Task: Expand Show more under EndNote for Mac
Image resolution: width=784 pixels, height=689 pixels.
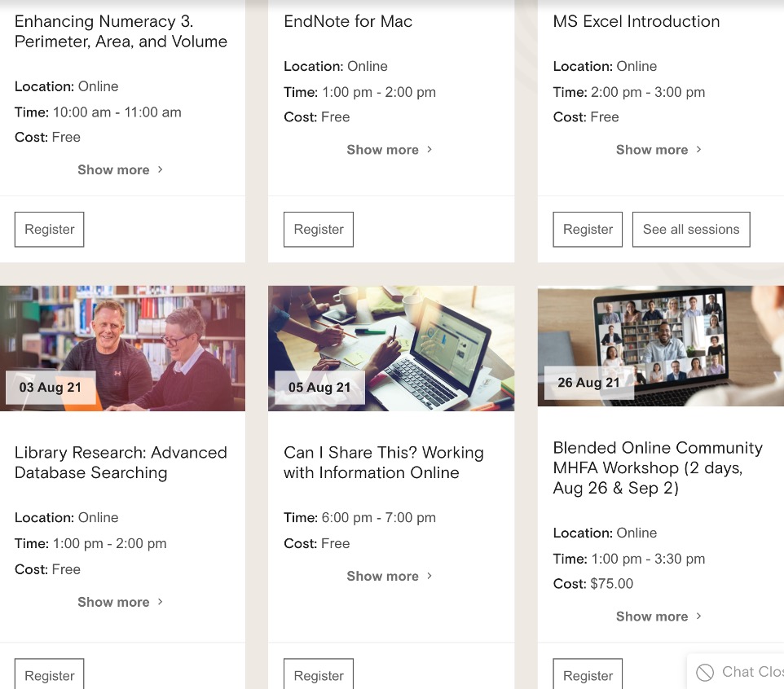Action: coord(390,150)
